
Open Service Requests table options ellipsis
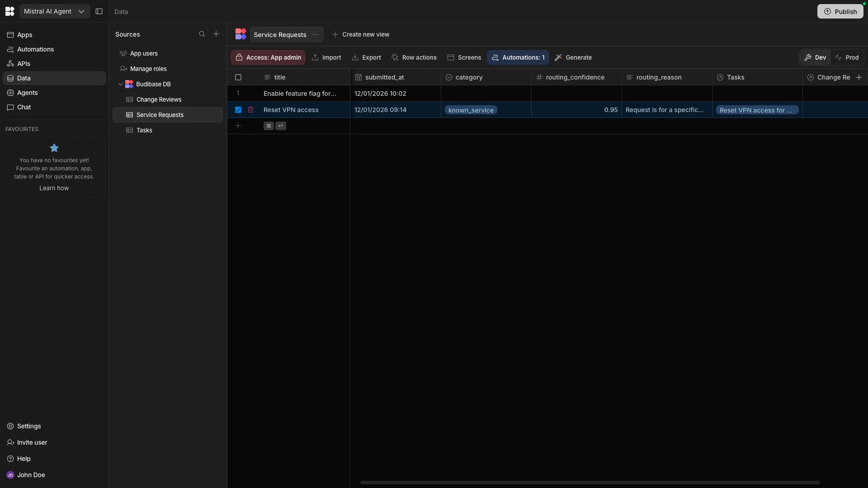316,35
